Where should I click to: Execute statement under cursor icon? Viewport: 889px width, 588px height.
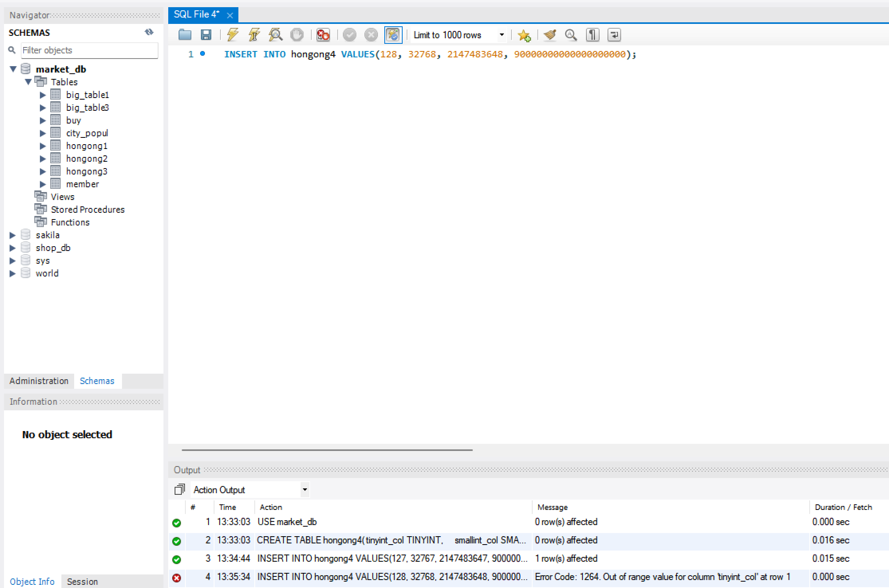pos(254,35)
